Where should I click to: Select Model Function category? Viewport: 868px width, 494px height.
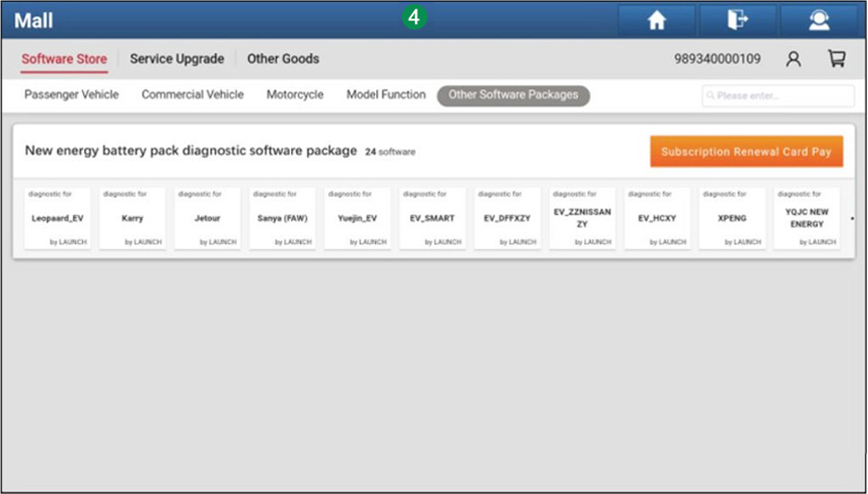pyautogui.click(x=386, y=95)
